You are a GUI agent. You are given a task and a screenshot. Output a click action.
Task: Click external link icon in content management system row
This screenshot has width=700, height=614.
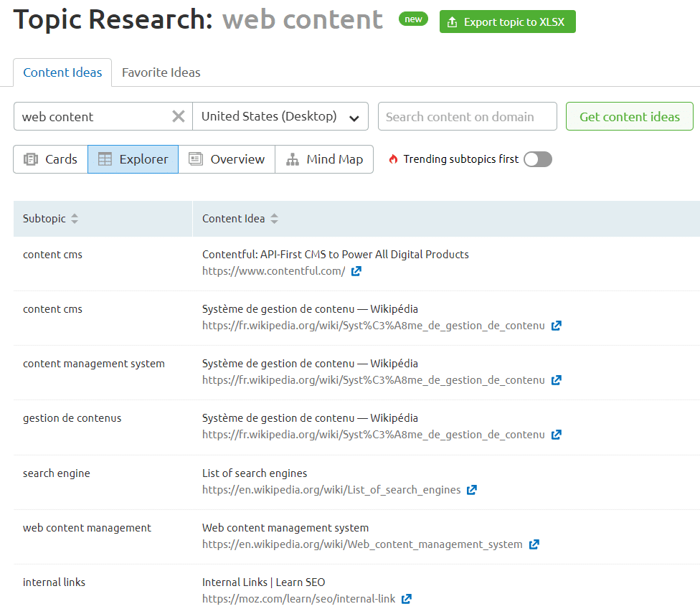tap(556, 380)
